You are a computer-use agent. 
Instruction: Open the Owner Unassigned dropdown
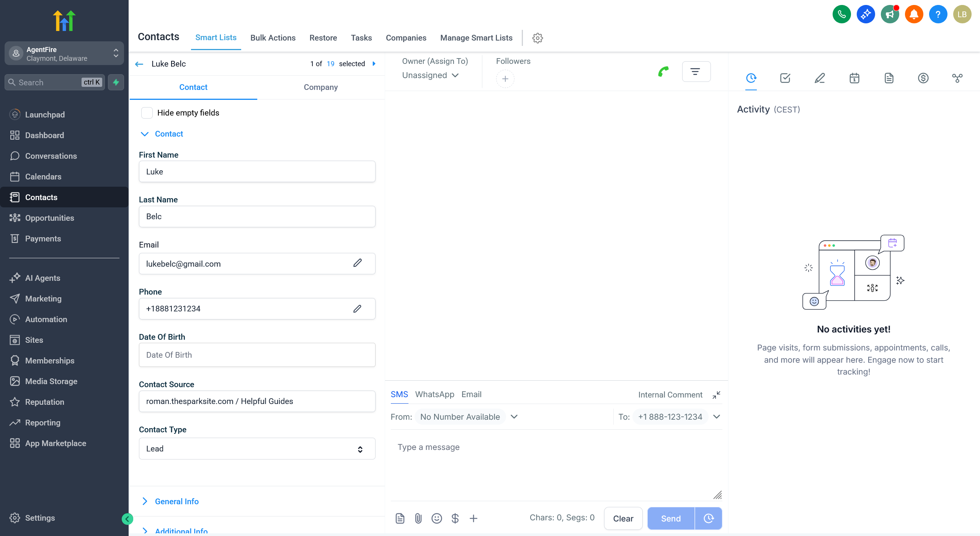(430, 75)
